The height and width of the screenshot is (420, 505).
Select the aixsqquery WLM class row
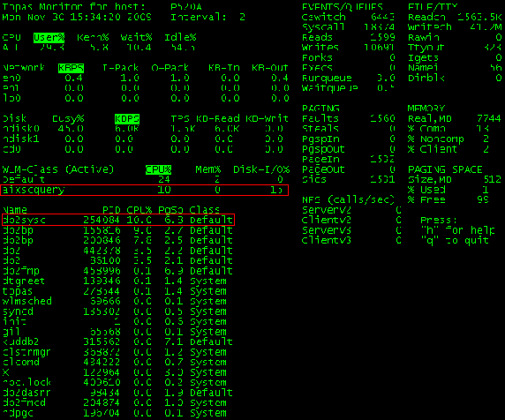[145, 190]
